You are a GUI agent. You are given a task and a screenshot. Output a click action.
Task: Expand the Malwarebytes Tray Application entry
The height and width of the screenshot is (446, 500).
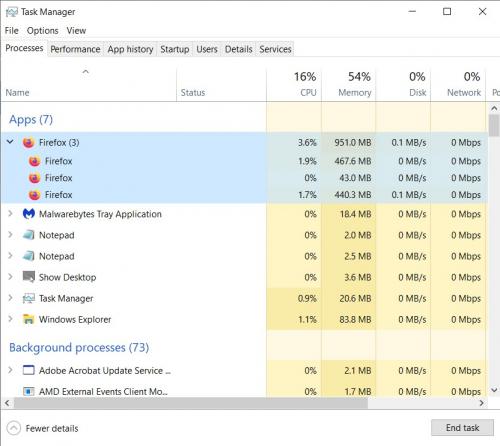pyautogui.click(x=10, y=214)
